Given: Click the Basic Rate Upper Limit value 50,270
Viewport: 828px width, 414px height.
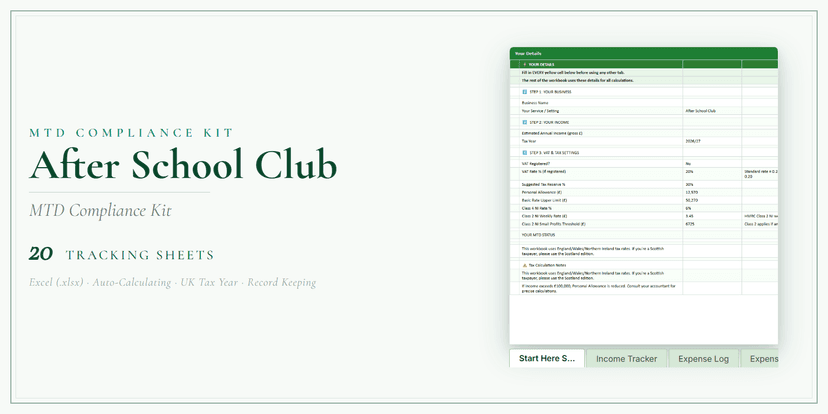Looking at the screenshot, I should pos(711,200).
